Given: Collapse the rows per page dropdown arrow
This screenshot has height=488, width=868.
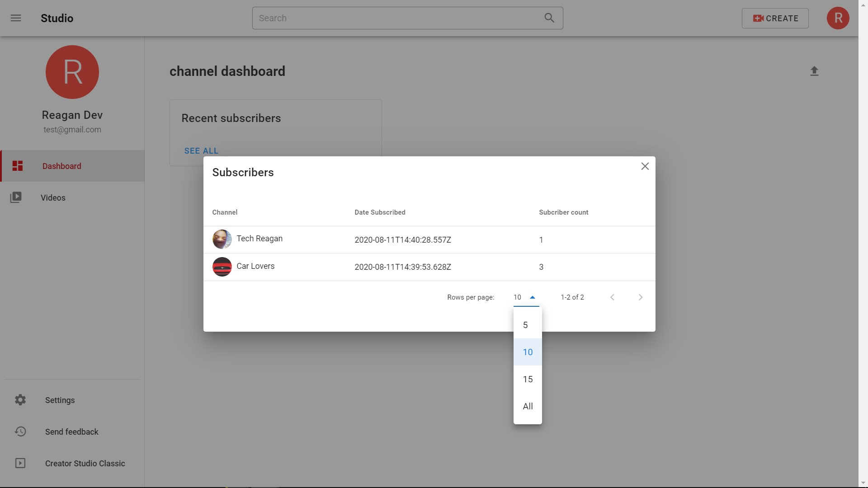Looking at the screenshot, I should (532, 297).
